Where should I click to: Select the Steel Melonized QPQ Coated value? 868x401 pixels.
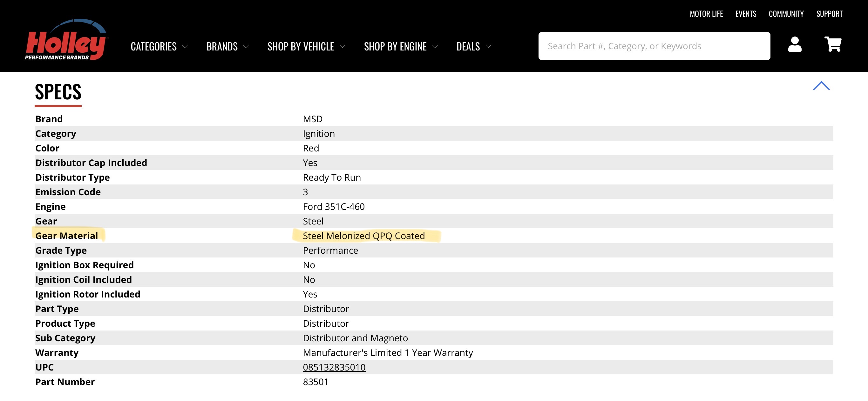click(363, 236)
